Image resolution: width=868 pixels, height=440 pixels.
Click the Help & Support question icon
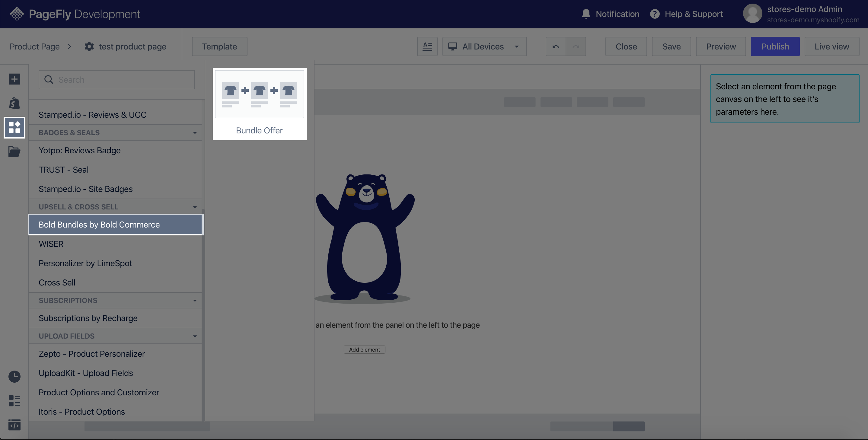[655, 14]
